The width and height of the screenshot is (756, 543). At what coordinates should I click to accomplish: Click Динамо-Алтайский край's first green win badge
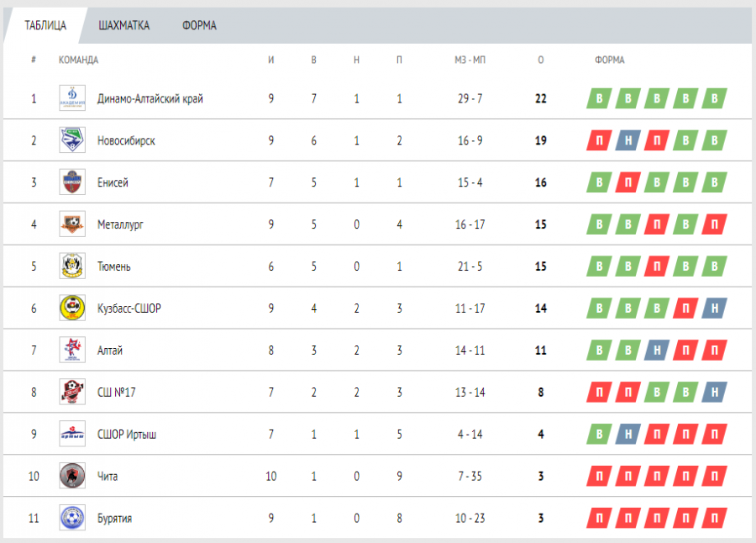[x=599, y=98]
